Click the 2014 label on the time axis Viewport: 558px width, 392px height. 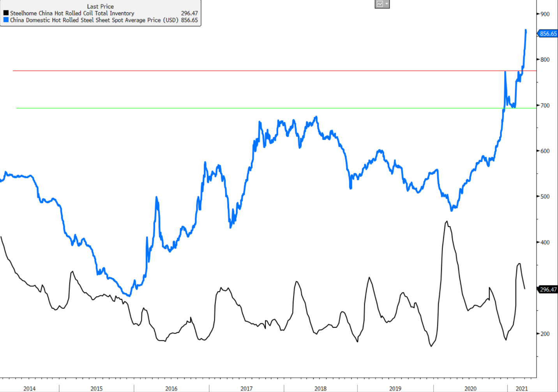(x=29, y=388)
